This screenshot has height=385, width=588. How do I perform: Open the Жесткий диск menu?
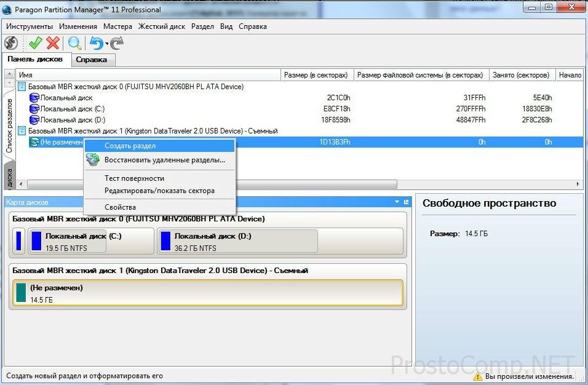tap(162, 26)
